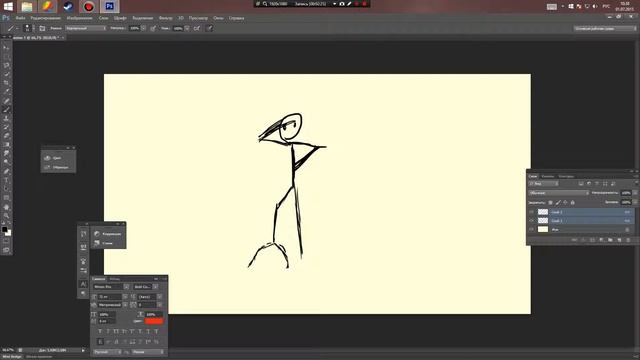Toggle lock all (padlock) in the Layers panel

(x=573, y=202)
